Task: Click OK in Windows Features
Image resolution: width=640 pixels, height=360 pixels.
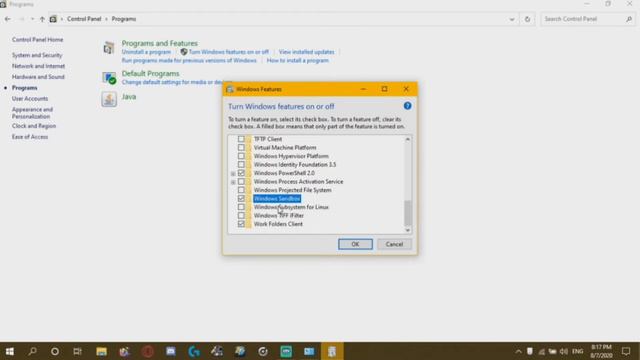Action: coord(355,244)
